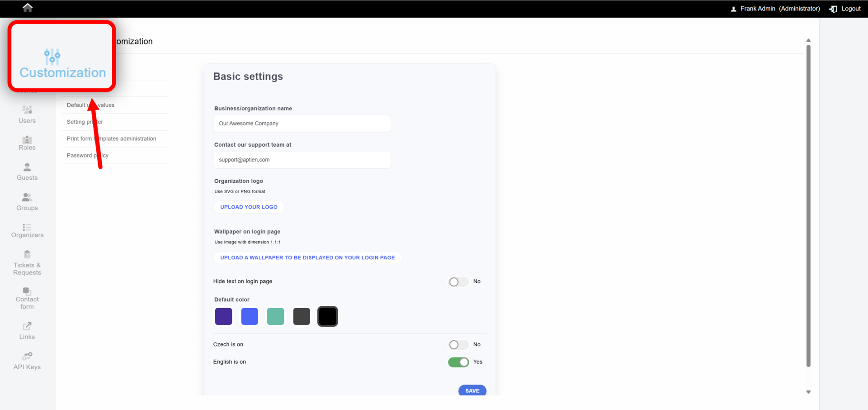Click the Business/organization name field
The image size is (868, 410).
click(x=302, y=124)
